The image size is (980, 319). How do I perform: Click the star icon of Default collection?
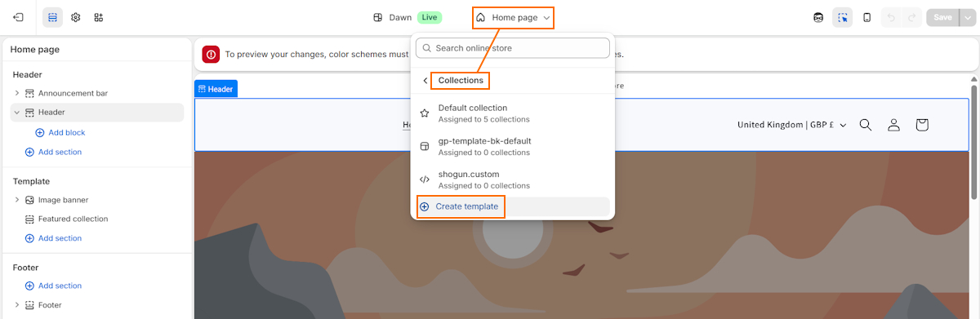click(425, 113)
